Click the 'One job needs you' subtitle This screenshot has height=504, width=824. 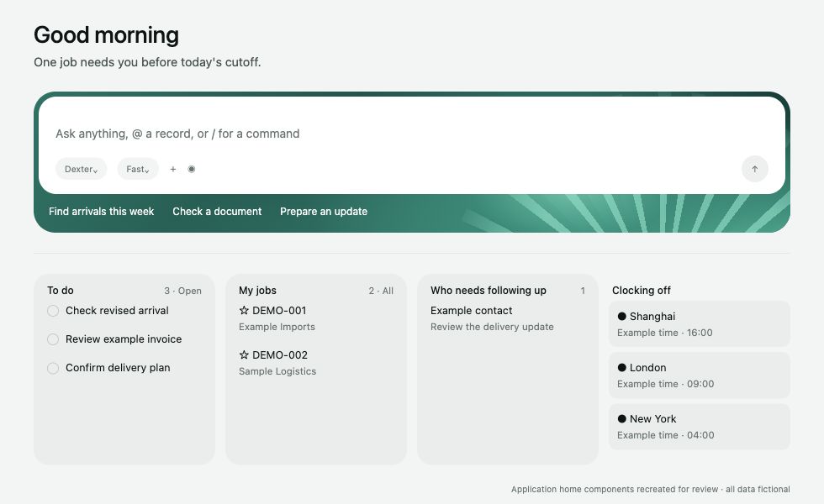(x=147, y=62)
